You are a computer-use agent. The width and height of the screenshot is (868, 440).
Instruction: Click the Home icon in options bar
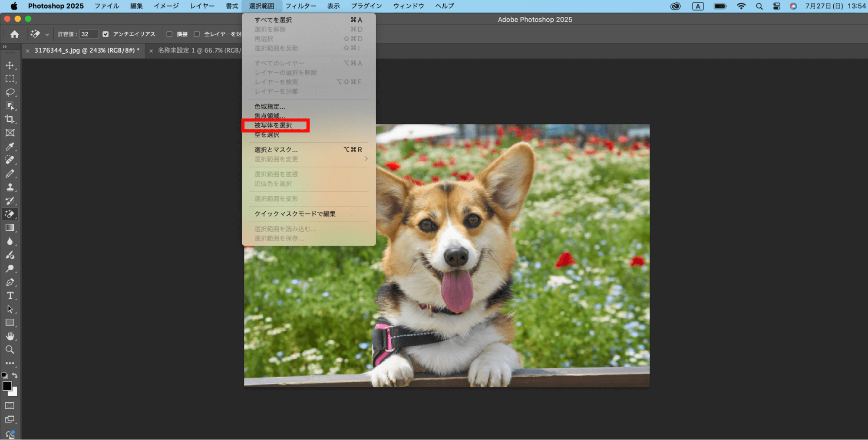[x=14, y=34]
